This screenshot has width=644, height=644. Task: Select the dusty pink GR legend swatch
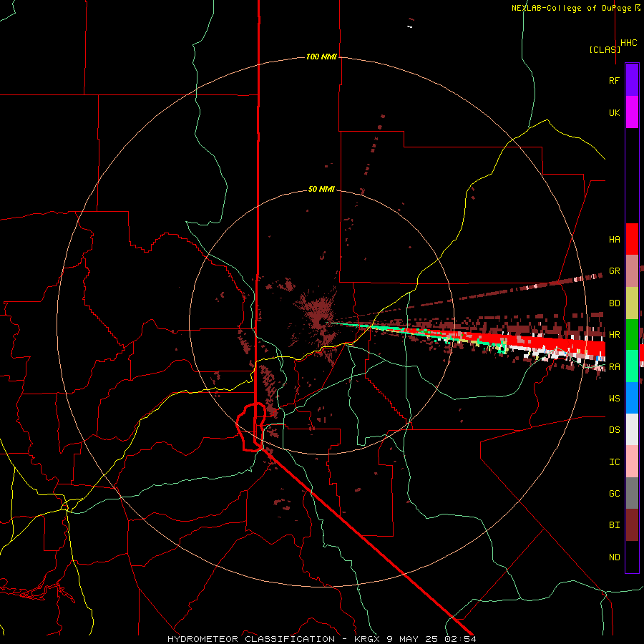point(632,271)
